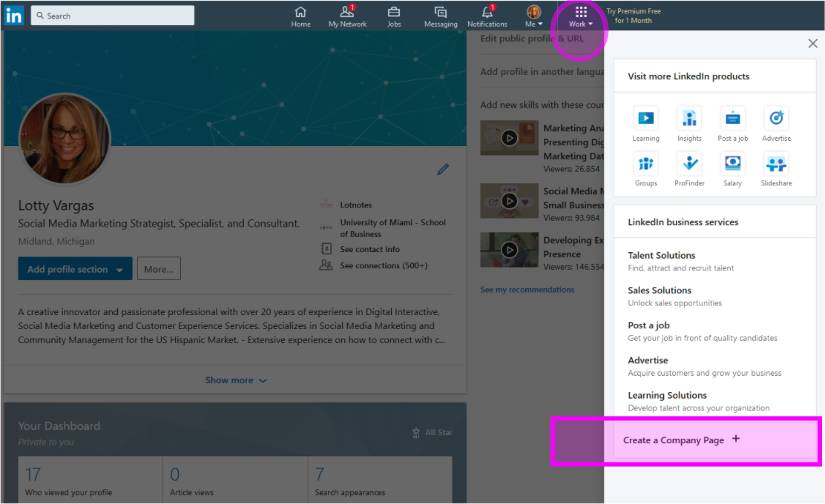
Task: Open the Add profile section dropdown
Action: (75, 268)
